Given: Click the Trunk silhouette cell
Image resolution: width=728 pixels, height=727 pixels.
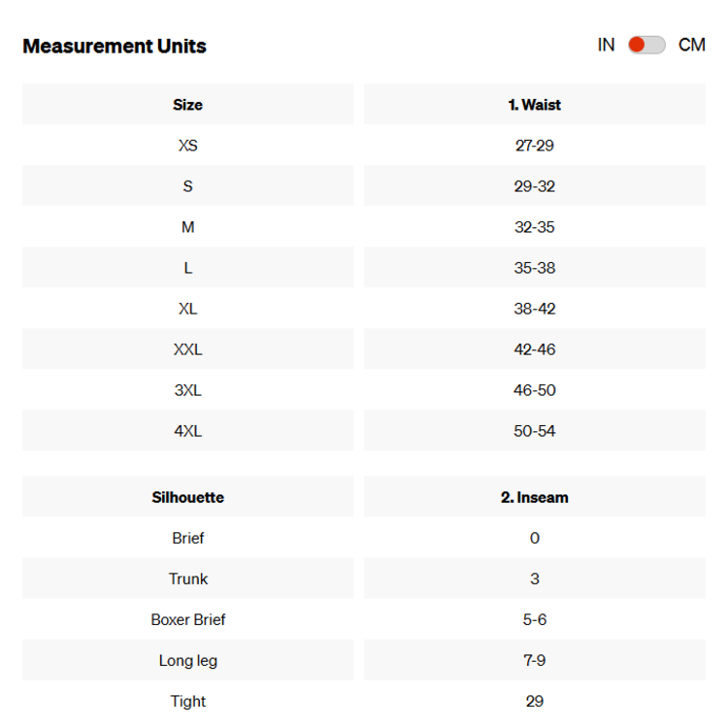Looking at the screenshot, I should [x=187, y=578].
